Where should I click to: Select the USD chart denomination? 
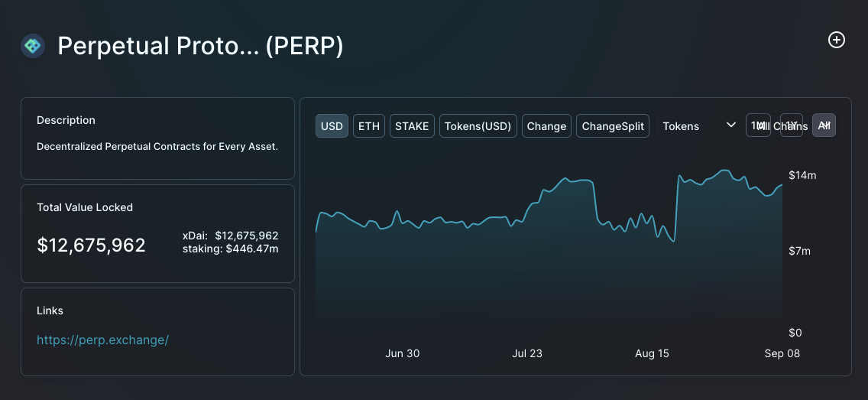pos(332,125)
